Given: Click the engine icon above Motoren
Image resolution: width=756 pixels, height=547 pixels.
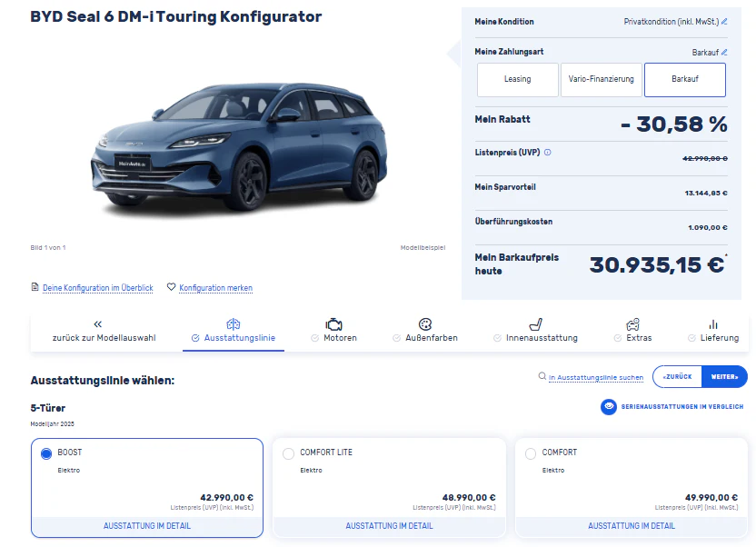Looking at the screenshot, I should tap(333, 324).
